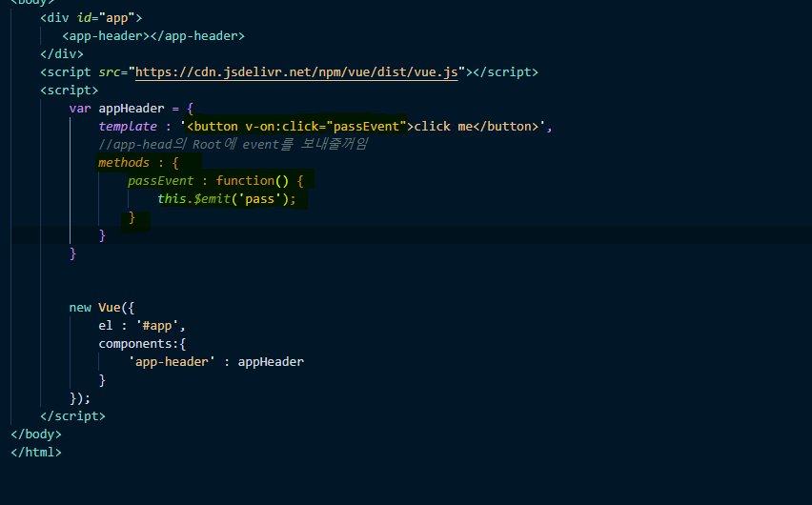The image size is (812, 505).
Task: Click the closing </script> tag
Action: pyautogui.click(x=72, y=416)
